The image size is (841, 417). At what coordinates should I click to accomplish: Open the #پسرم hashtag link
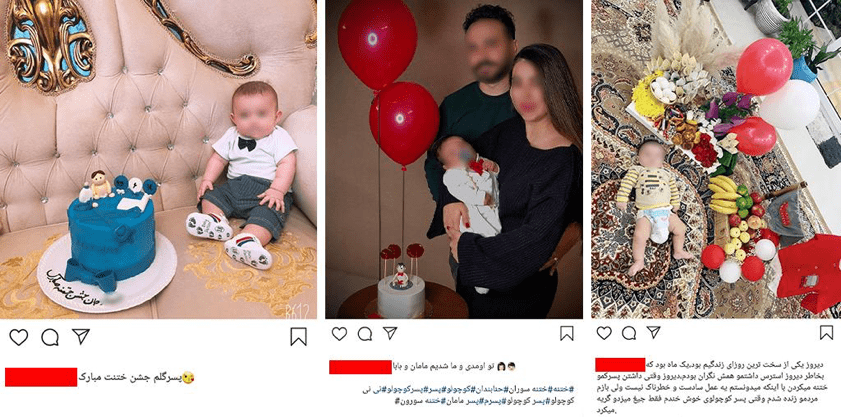pyautogui.click(x=489, y=401)
